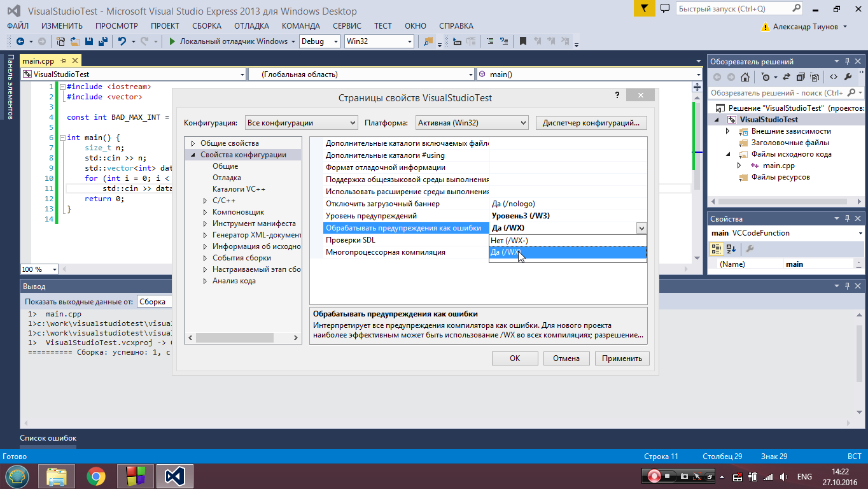This screenshot has width=868, height=489.
Task: Click the Find in Files toolbar icon
Action: (x=428, y=41)
